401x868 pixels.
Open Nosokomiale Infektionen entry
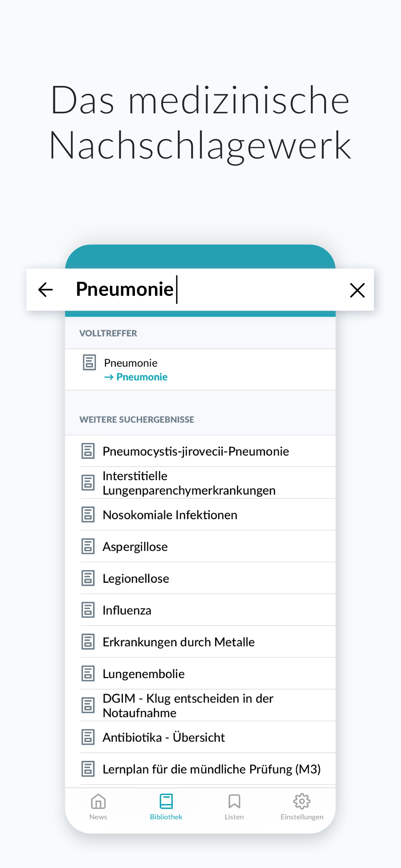[x=170, y=514]
